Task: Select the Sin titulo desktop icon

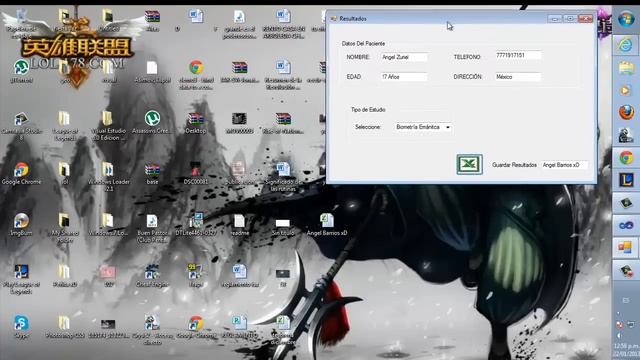Action: pyautogui.click(x=283, y=227)
